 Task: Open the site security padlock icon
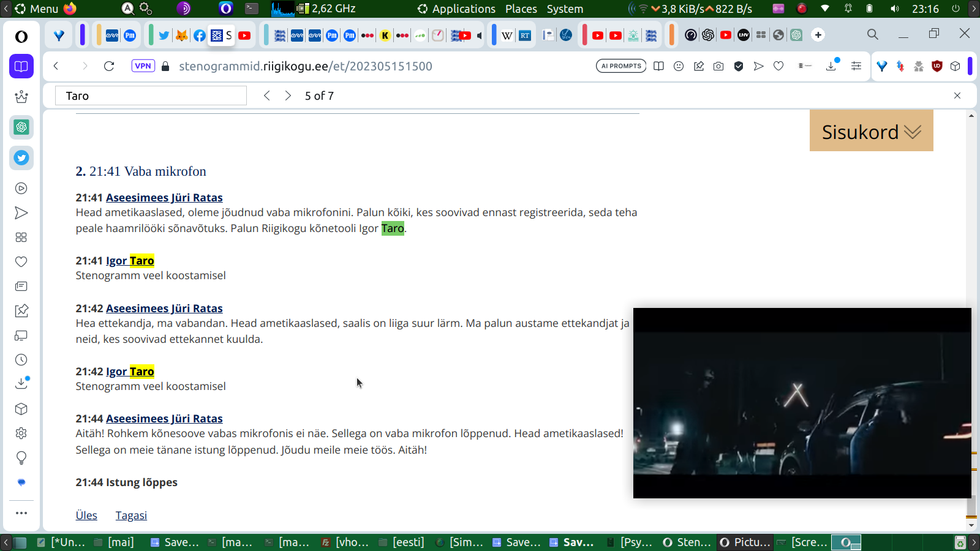[165, 66]
